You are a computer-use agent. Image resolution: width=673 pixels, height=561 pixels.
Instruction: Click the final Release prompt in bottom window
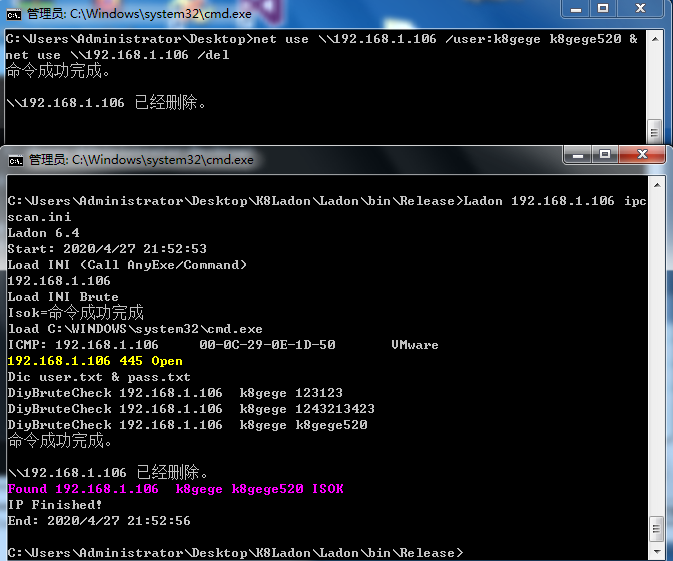click(235, 553)
